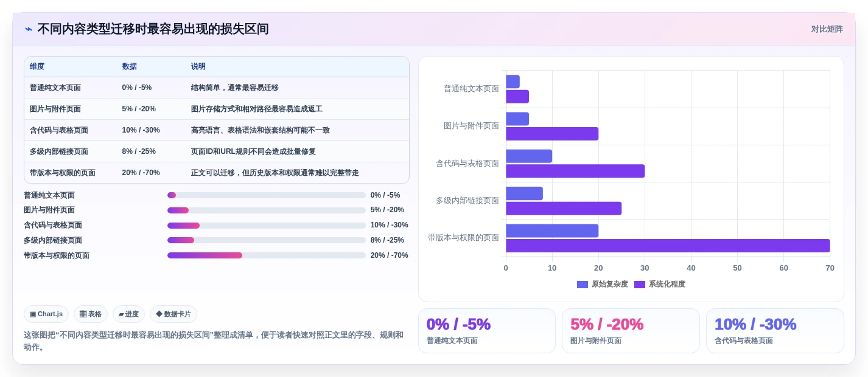
Task: Click the title 不同内容类型迁移时最容易出现的损失区间
Action: (153, 29)
